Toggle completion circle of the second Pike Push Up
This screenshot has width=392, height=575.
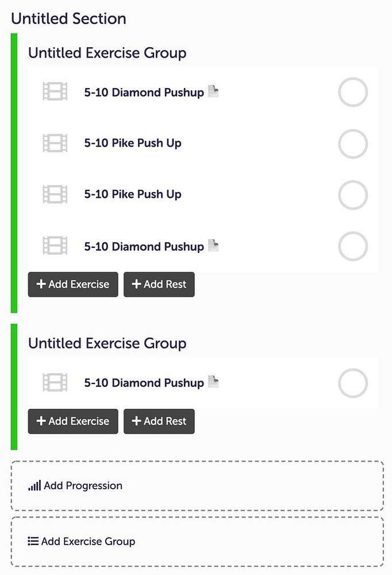(x=352, y=195)
